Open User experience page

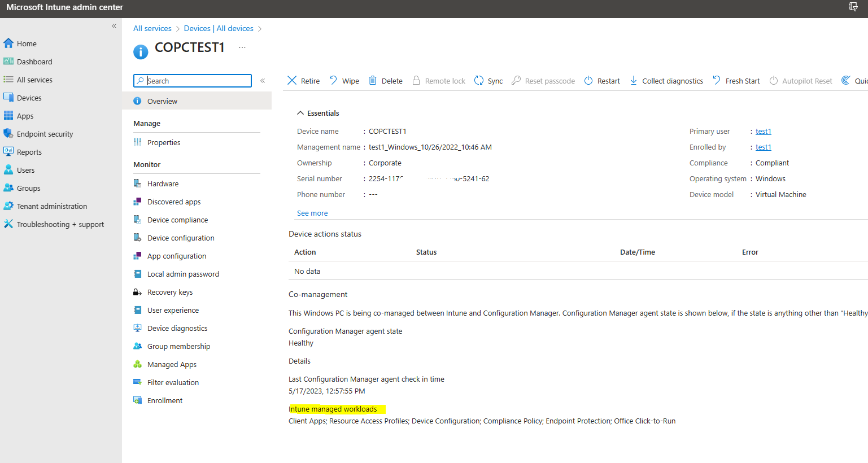173,310
